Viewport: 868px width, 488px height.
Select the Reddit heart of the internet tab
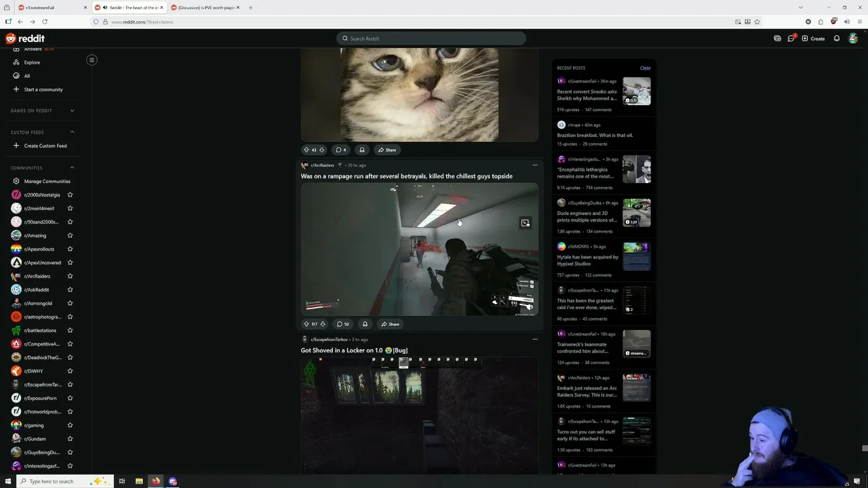tap(129, 7)
